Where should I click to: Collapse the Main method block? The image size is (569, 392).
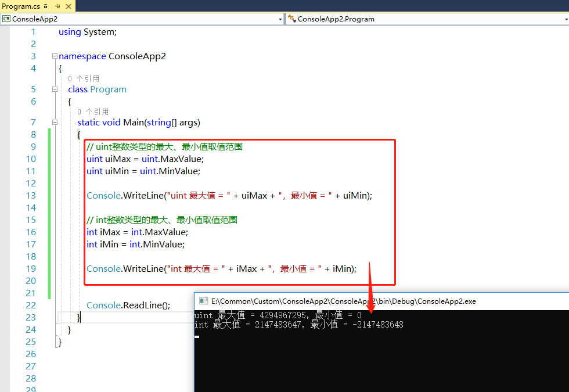(x=55, y=123)
